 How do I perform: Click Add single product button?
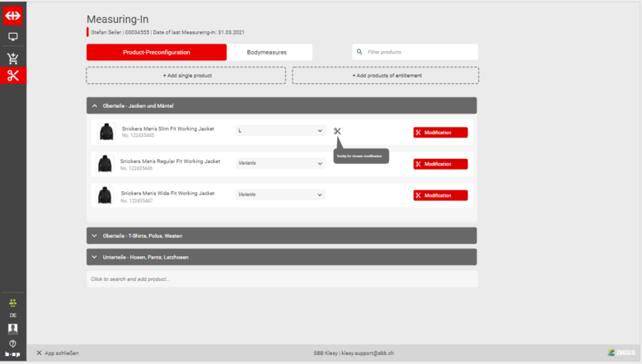click(186, 76)
